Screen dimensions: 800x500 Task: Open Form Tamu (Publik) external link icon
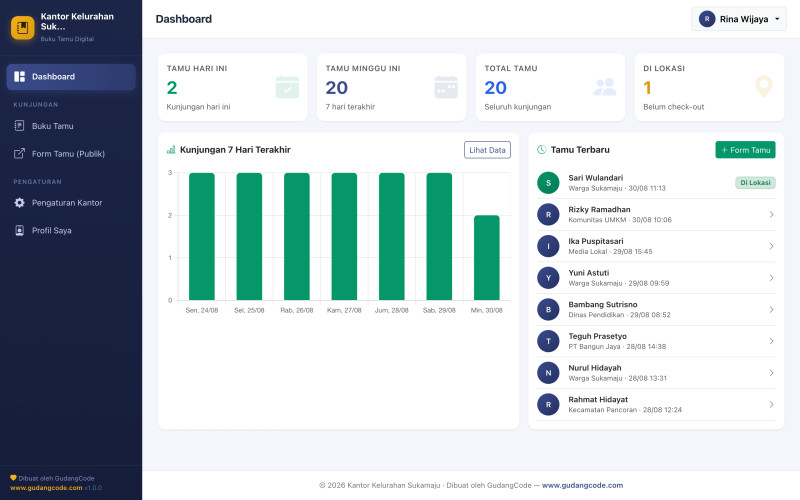19,154
